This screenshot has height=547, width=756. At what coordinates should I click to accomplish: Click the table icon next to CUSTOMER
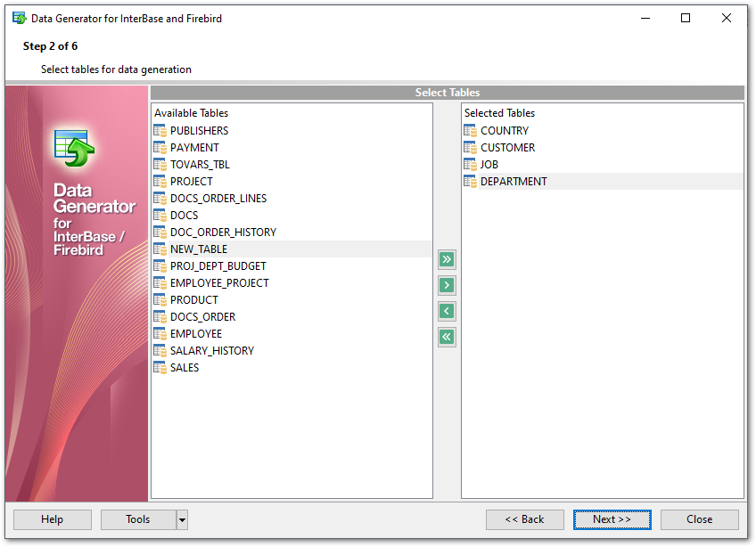(x=470, y=148)
